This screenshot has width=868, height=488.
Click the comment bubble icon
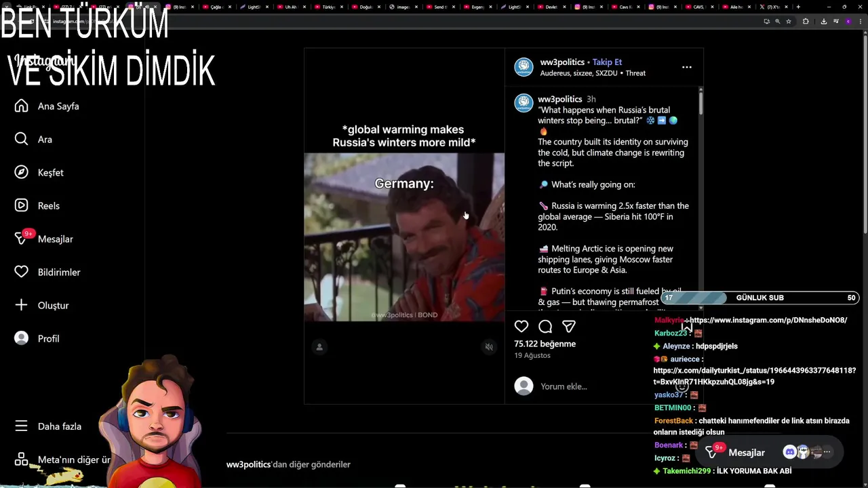[545, 327]
